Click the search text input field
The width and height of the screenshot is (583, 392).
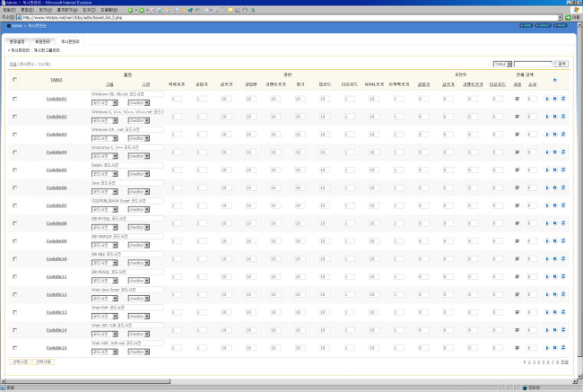click(532, 65)
